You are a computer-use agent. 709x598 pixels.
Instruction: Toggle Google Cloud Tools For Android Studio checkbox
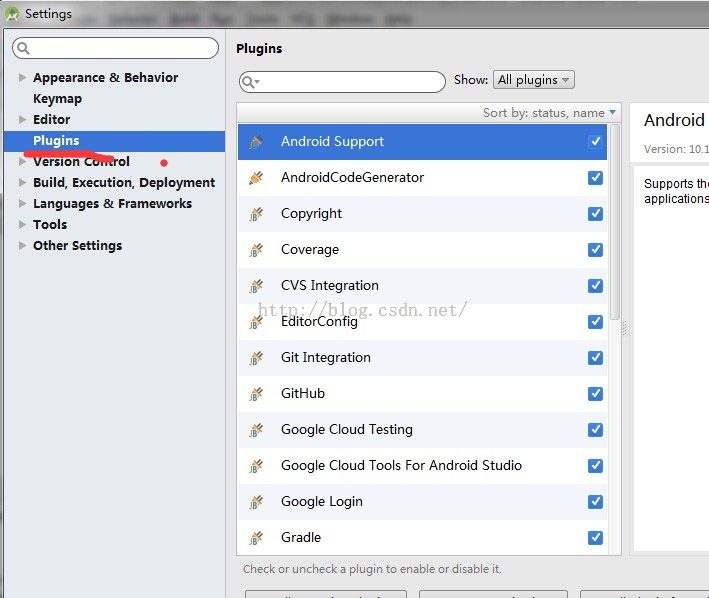click(x=596, y=466)
